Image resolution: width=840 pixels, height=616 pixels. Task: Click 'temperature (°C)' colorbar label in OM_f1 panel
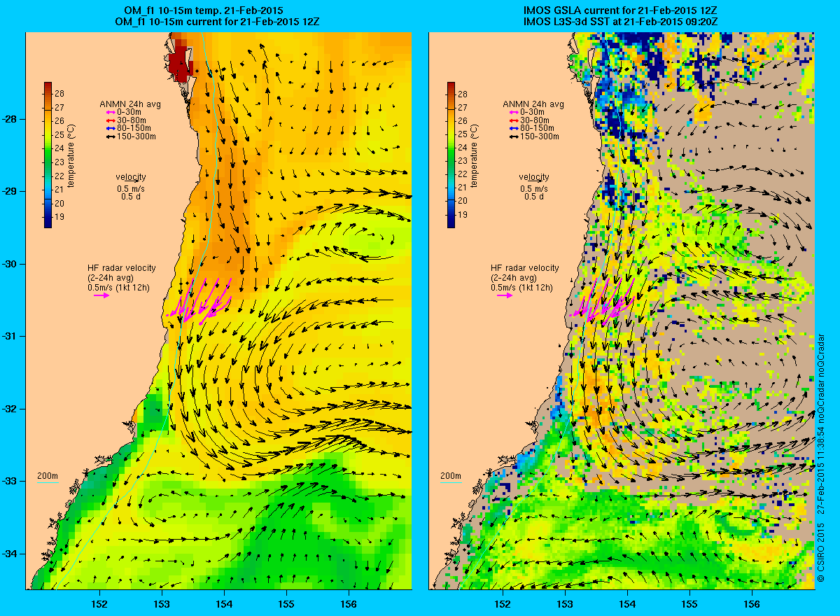tap(72, 155)
